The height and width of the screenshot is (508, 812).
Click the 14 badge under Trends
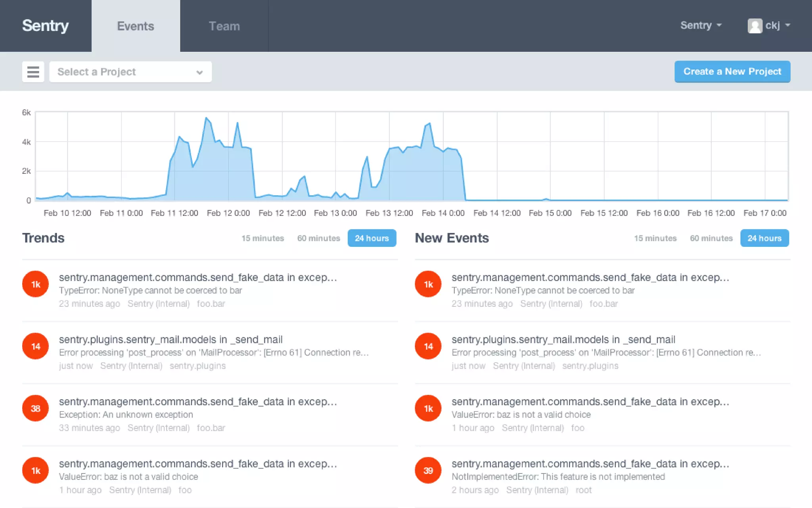35,346
